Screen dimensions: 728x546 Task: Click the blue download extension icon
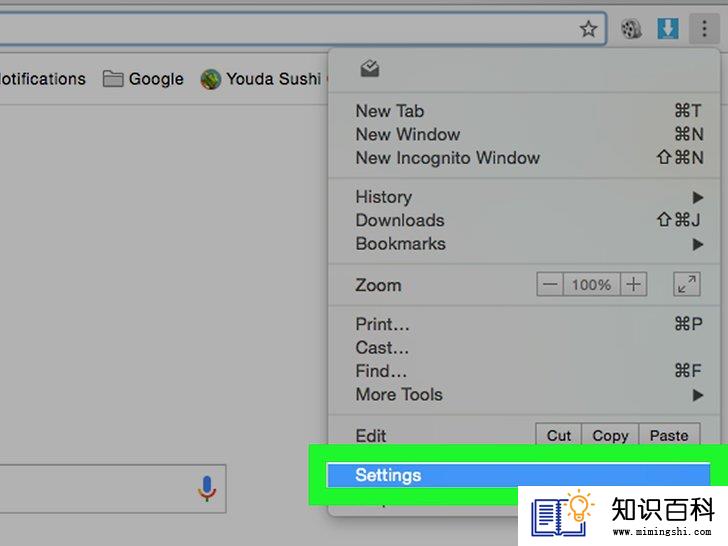[x=668, y=29]
